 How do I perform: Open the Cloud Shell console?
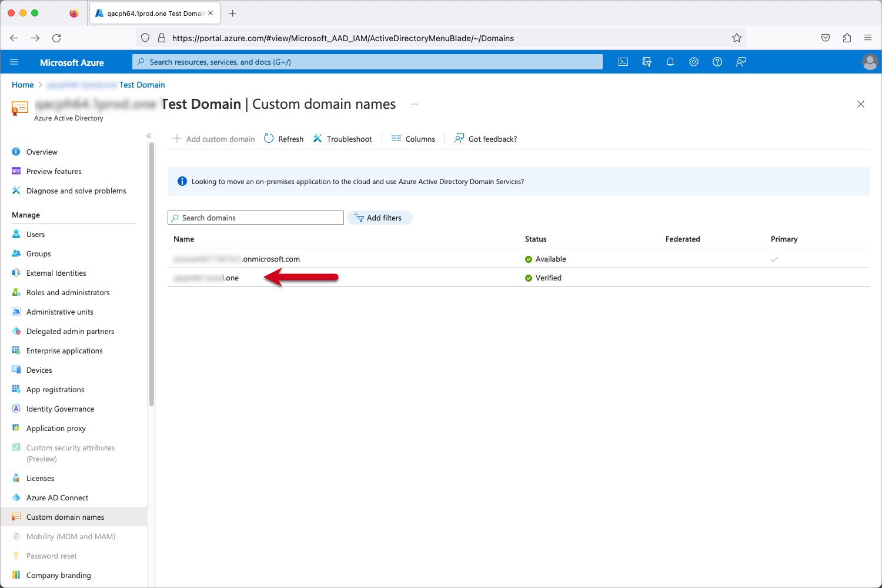(623, 62)
